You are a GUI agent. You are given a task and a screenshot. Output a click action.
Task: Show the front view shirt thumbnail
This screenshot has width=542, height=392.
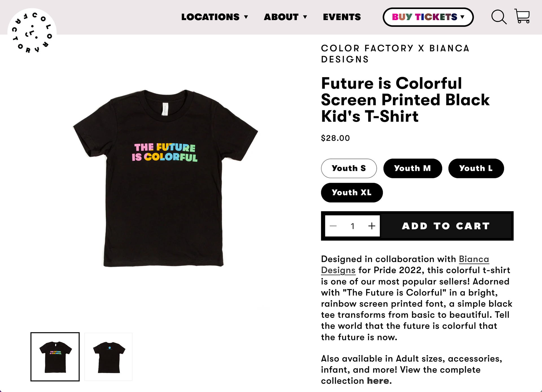tap(55, 357)
